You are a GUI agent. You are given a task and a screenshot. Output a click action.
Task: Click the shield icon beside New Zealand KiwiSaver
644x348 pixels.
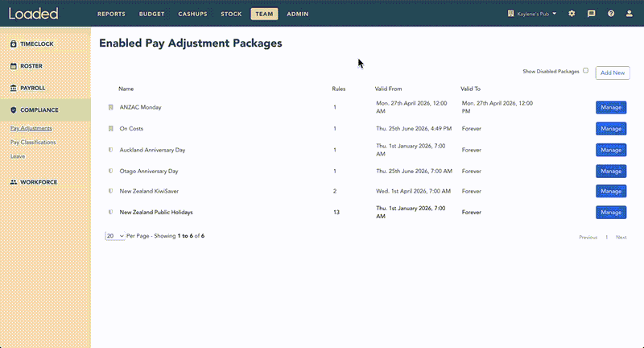(110, 191)
